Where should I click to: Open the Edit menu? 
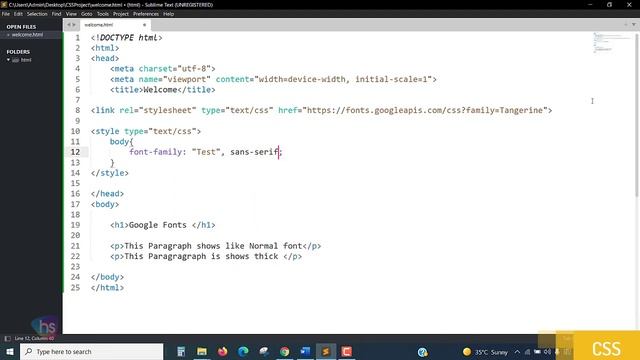[x=18, y=14]
